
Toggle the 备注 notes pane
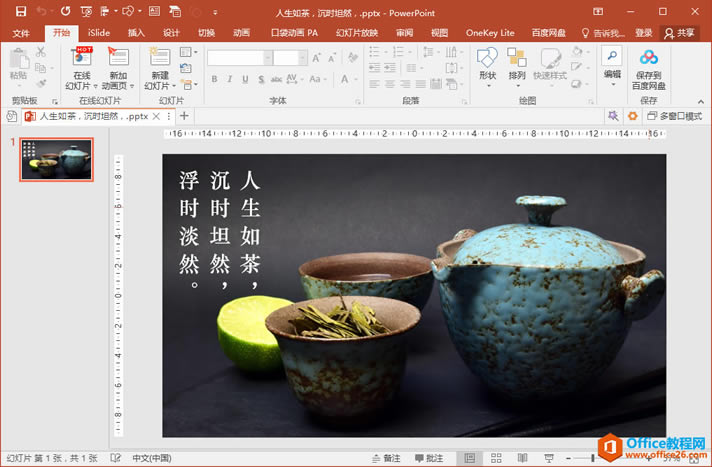pos(386,458)
